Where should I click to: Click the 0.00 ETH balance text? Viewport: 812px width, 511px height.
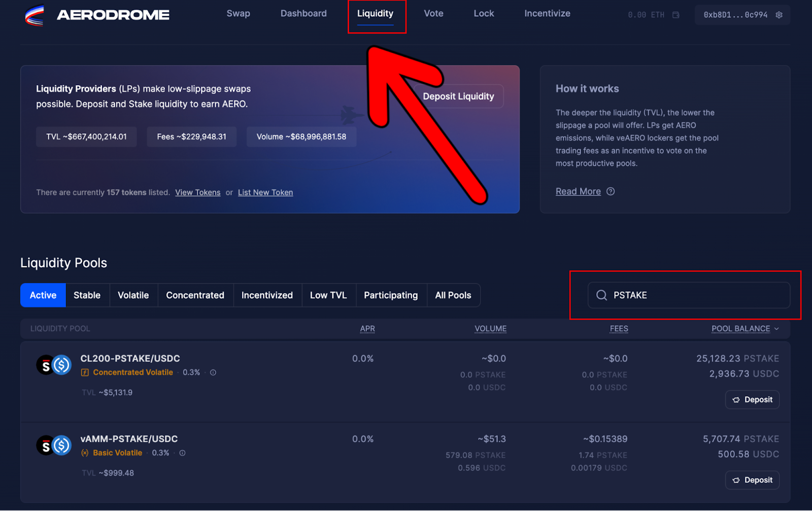tap(646, 15)
